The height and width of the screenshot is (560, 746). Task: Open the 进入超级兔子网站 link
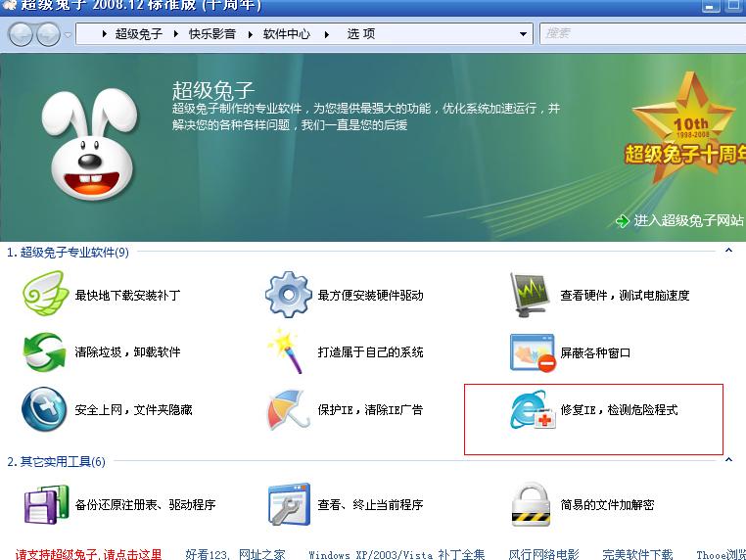click(679, 220)
